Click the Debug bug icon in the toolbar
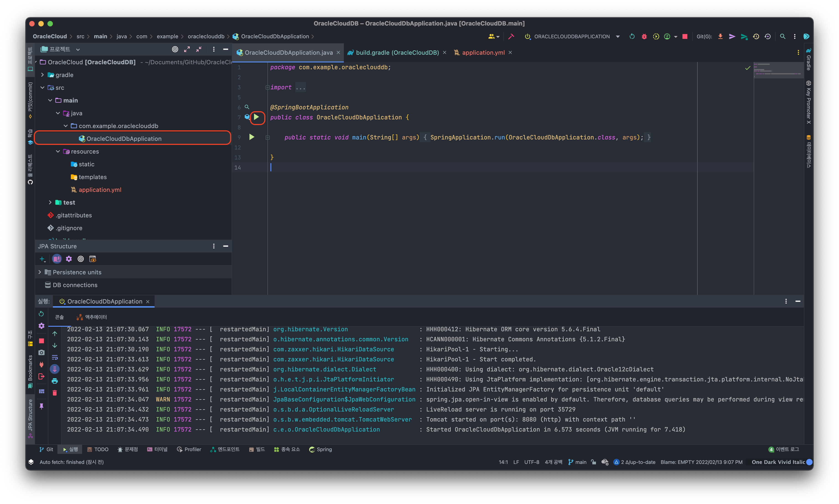This screenshot has width=839, height=504. tap(644, 36)
